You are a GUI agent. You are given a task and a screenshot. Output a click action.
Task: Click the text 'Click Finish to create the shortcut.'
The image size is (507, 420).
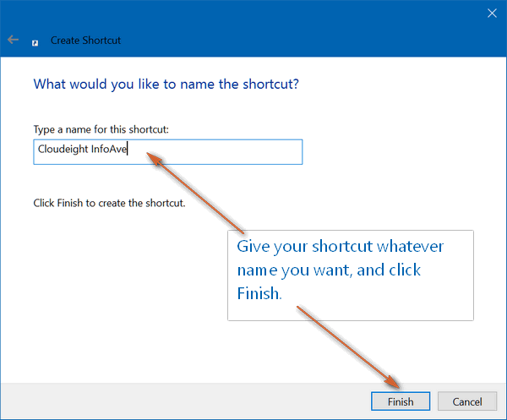click(x=109, y=203)
